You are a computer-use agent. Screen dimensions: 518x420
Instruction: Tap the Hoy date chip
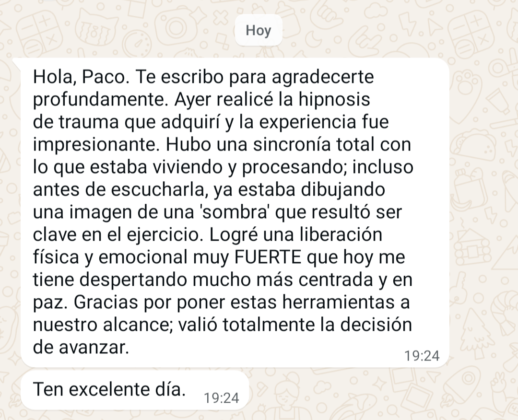click(259, 30)
